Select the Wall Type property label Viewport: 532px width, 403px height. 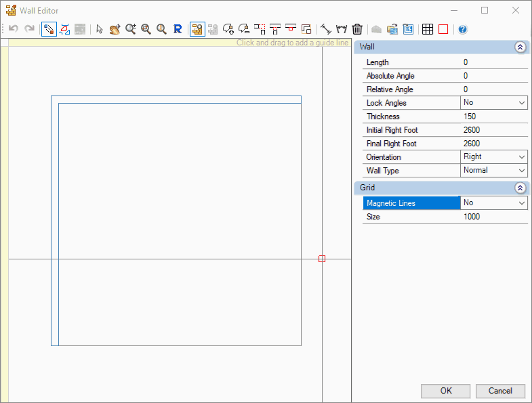[x=382, y=171]
